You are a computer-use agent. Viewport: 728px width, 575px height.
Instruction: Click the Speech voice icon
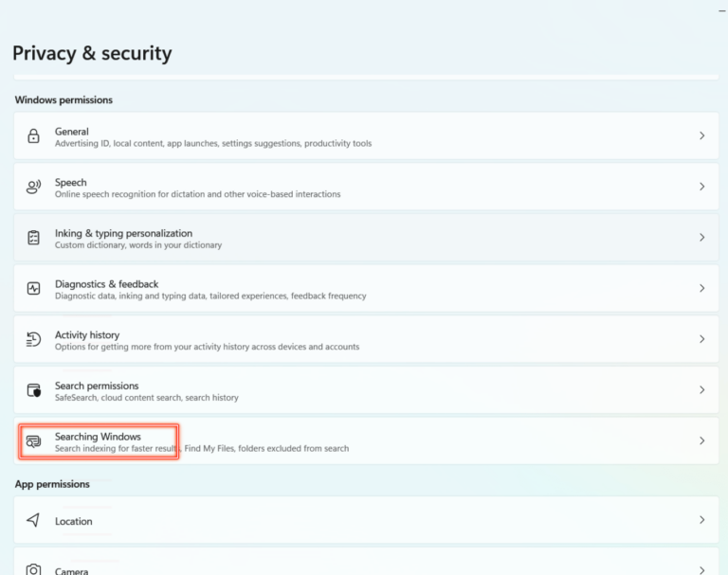[x=34, y=188]
